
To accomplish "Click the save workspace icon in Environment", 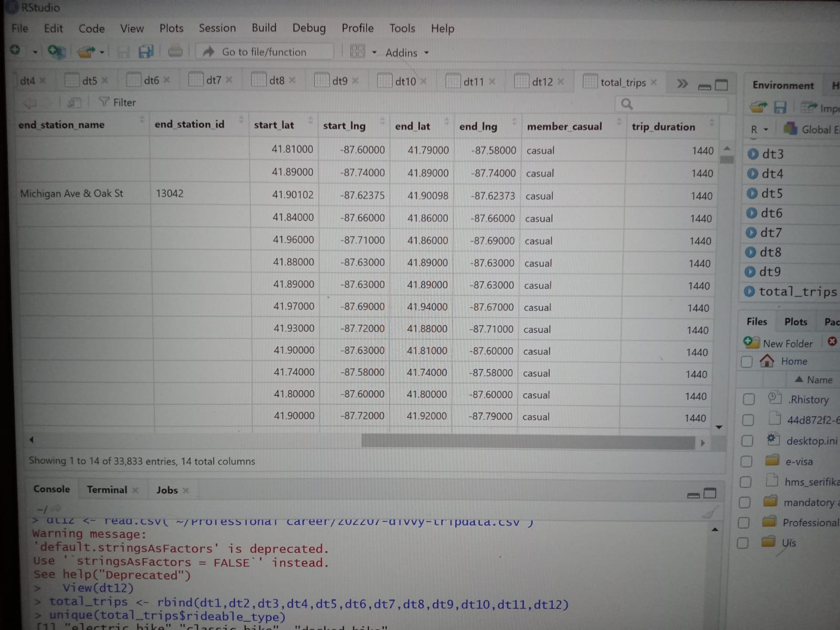I will [x=780, y=108].
